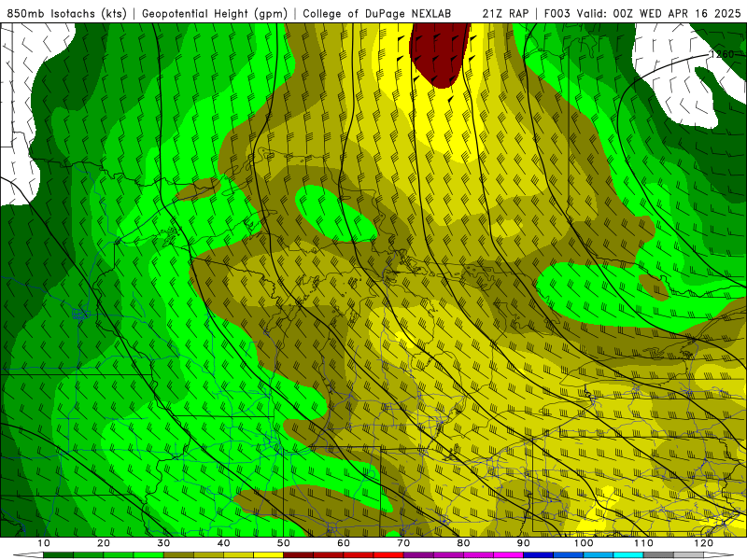Screen dimensions: 747x560
Task: Click the '1260' height contour label
Action: click(x=722, y=54)
